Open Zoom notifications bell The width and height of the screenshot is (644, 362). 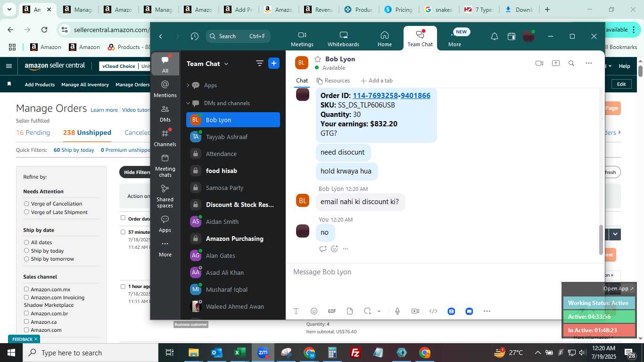(x=494, y=36)
